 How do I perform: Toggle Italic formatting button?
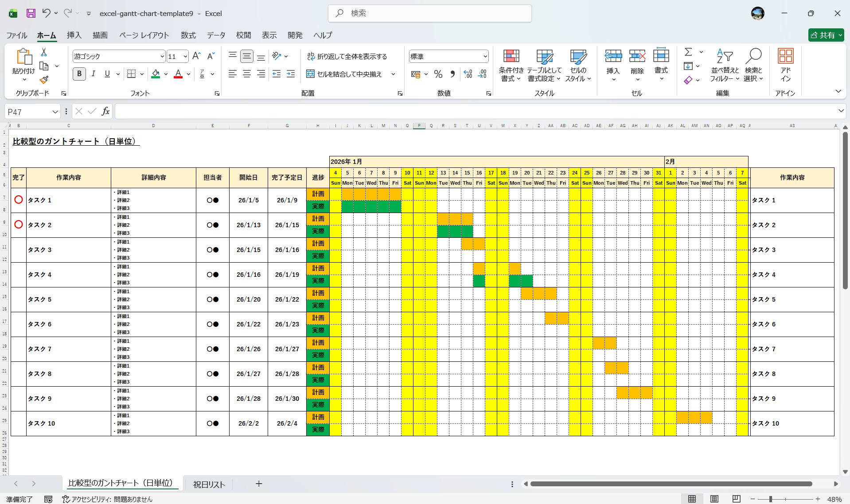click(94, 74)
